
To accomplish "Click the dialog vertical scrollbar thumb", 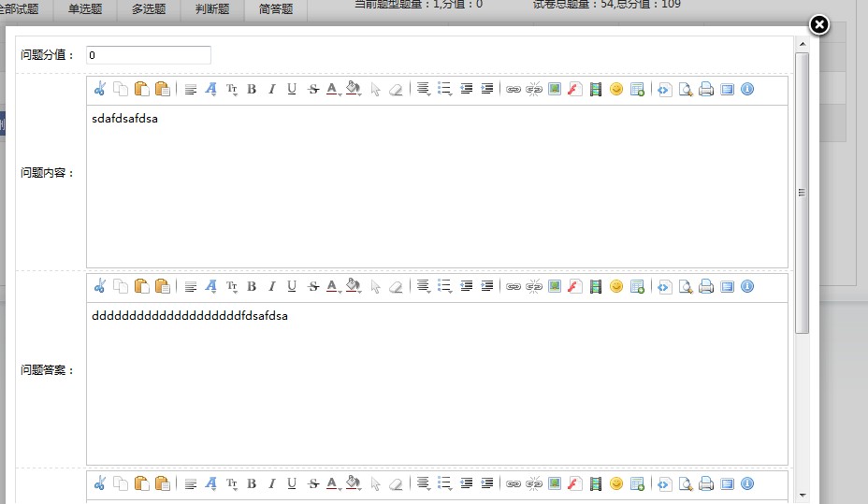I will pyautogui.click(x=803, y=193).
